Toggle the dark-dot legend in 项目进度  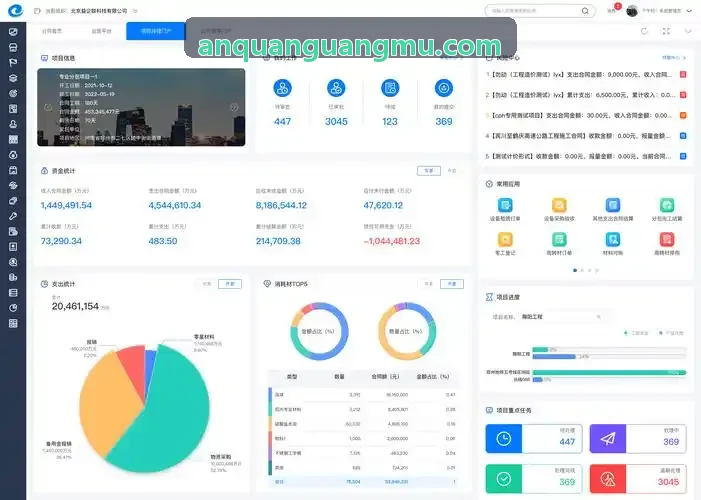tap(671, 333)
